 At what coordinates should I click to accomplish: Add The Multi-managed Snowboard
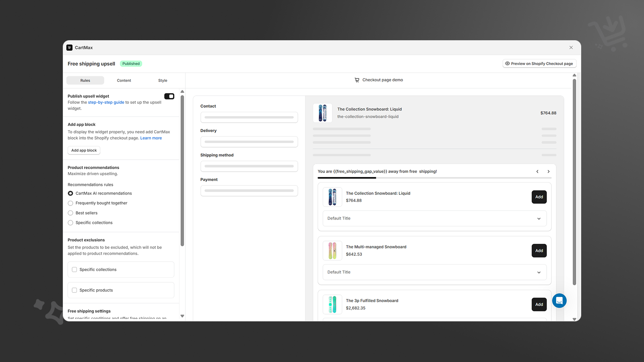click(x=539, y=251)
